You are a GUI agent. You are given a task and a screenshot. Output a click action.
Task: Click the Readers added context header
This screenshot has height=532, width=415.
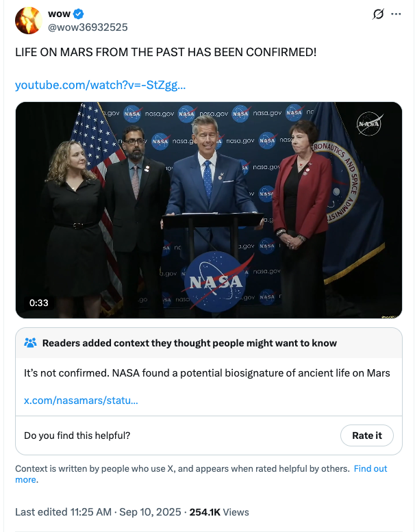tap(189, 343)
